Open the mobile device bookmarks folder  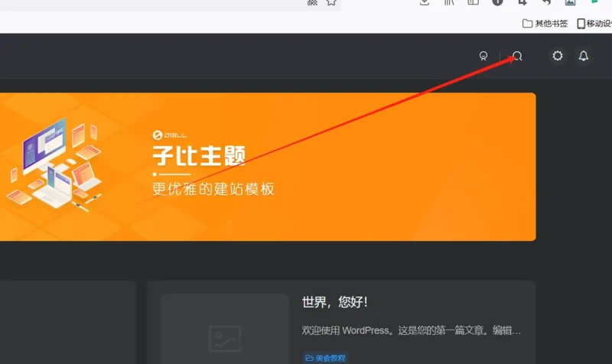(x=594, y=24)
